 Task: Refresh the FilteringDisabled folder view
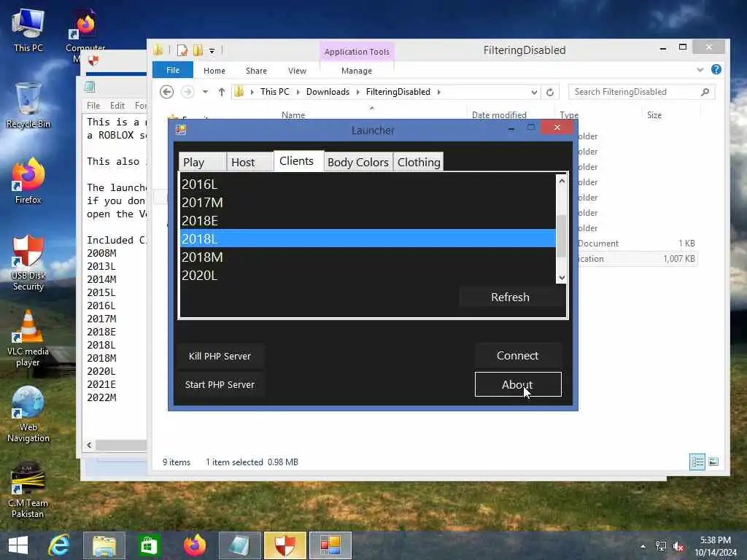tap(550, 92)
